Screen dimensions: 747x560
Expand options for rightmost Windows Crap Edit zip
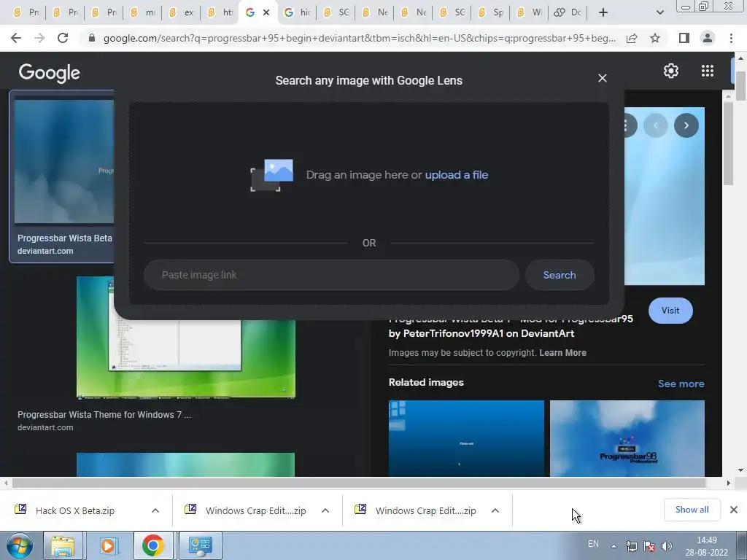(x=495, y=510)
